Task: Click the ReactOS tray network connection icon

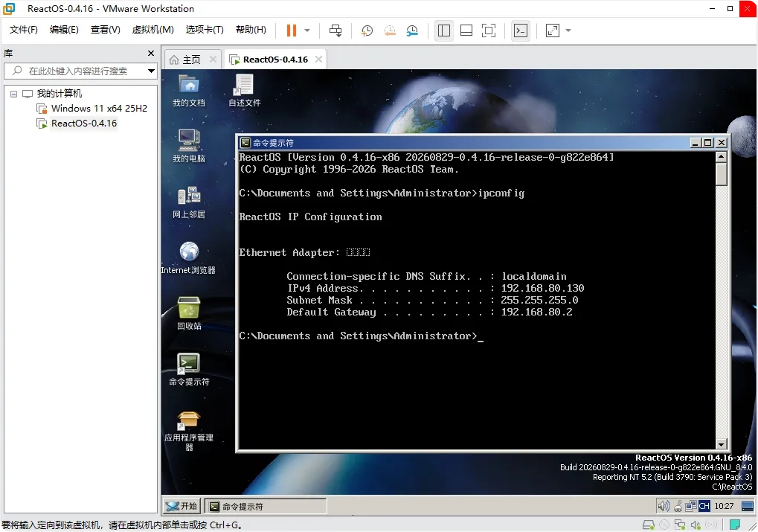Action: tap(691, 507)
